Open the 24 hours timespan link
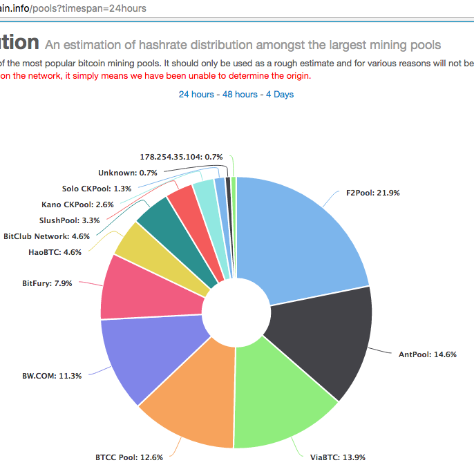The height and width of the screenshot is (476, 474). point(196,95)
